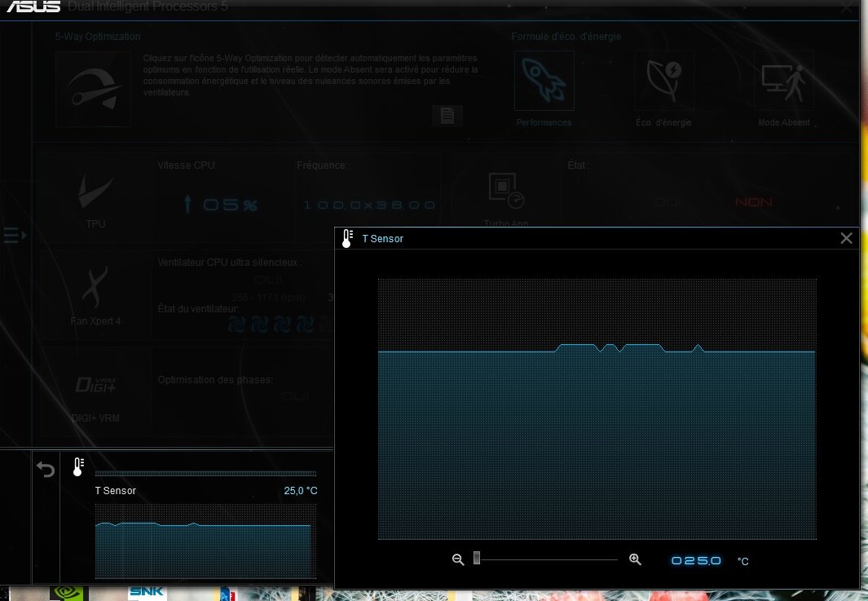Zoom out the T Sensor graph
Image resolution: width=868 pixels, height=601 pixels.
pyautogui.click(x=458, y=559)
